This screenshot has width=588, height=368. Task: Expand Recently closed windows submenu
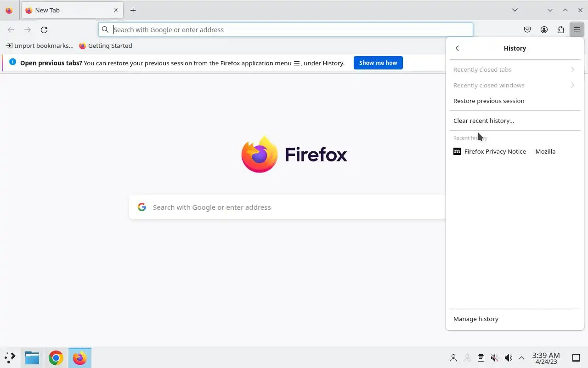pos(514,85)
